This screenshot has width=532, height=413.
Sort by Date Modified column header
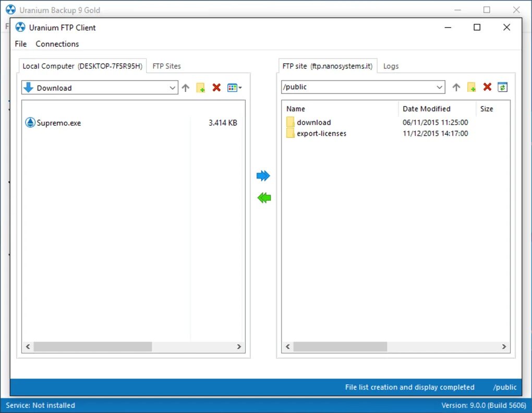[x=437, y=109]
